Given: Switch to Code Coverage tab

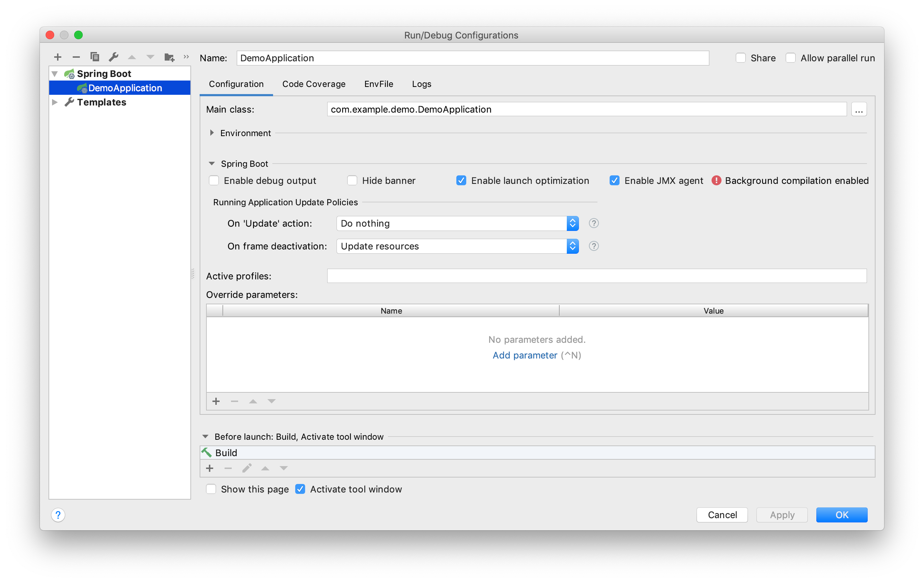Looking at the screenshot, I should point(313,84).
